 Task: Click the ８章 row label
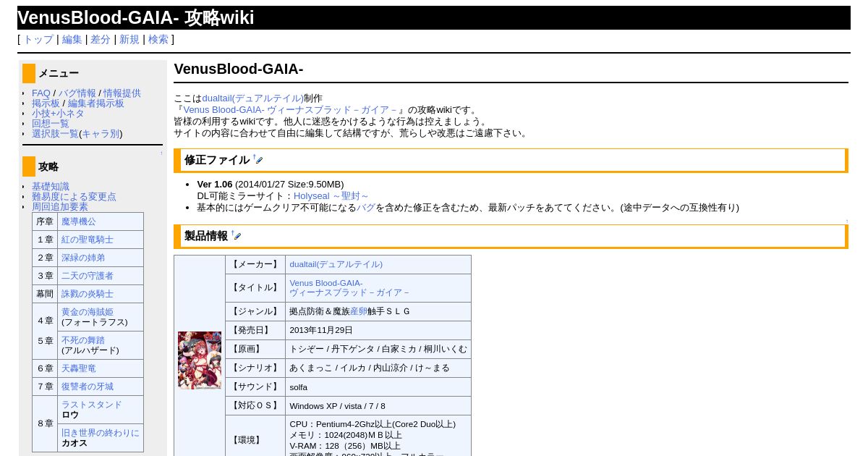pos(45,423)
